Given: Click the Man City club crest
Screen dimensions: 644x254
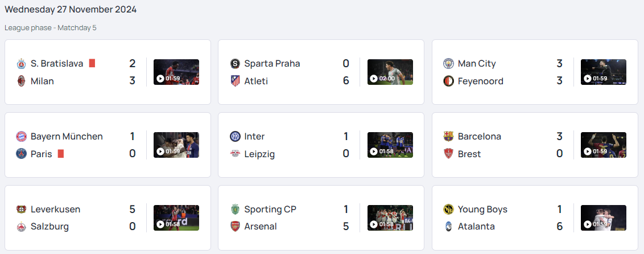Looking at the screenshot, I should pos(448,63).
